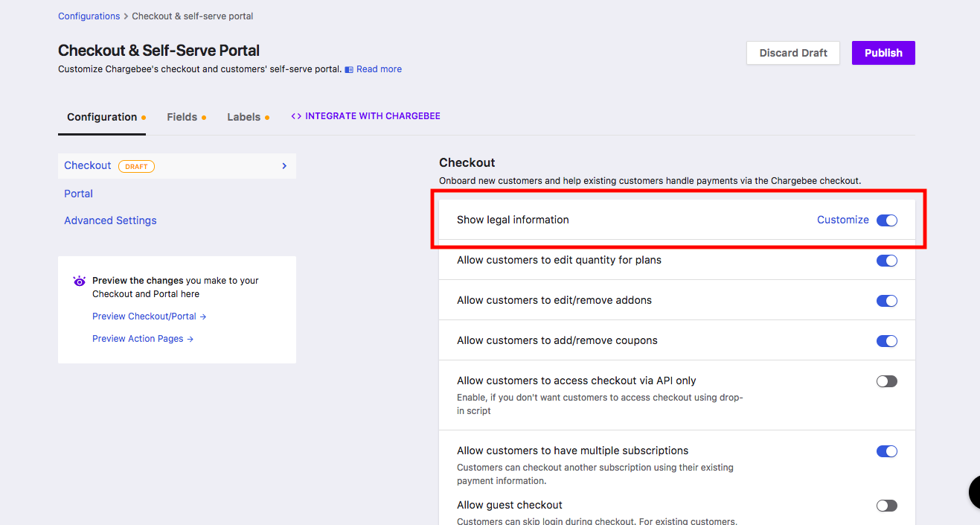Open the Labels tab
This screenshot has width=980, height=525.
(x=244, y=117)
